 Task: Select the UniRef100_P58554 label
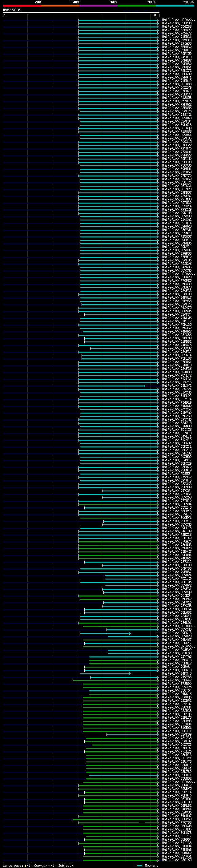[x=176, y=474]
